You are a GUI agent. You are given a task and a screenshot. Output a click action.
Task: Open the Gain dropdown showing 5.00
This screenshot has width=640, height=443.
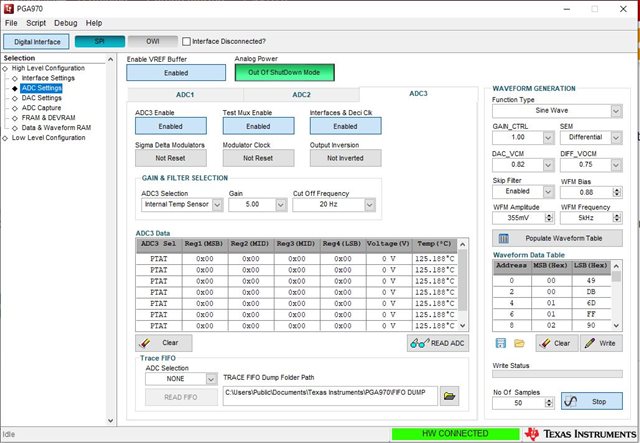tap(281, 205)
